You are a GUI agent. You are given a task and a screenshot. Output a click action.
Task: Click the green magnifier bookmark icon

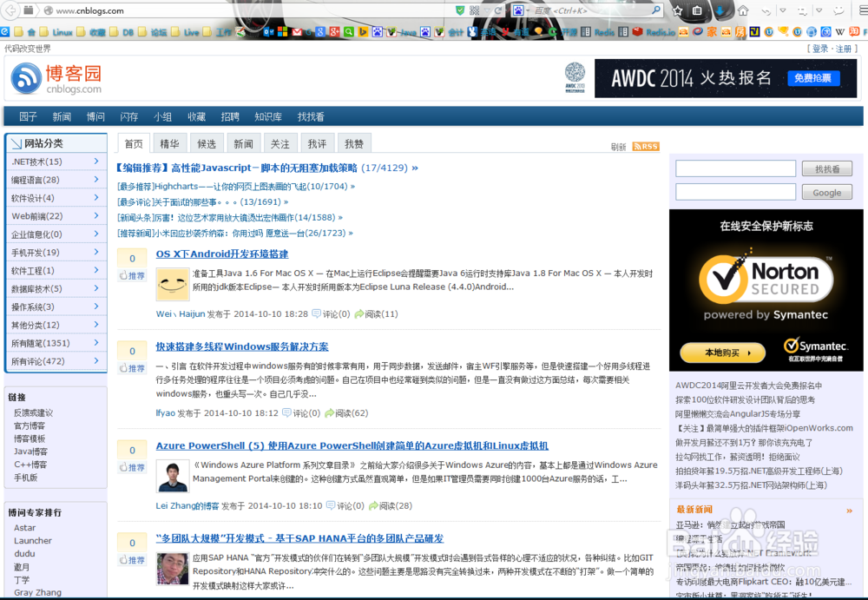pos(349,32)
